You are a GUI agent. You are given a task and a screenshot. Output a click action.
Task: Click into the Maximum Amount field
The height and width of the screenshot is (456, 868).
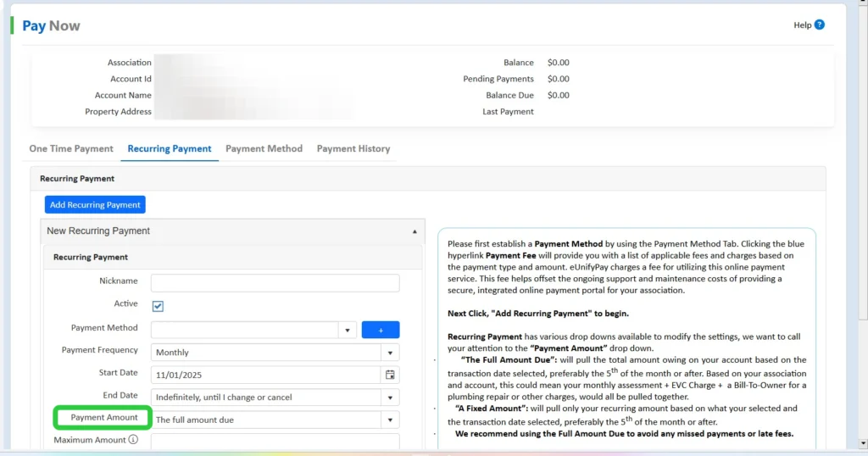[x=275, y=441]
